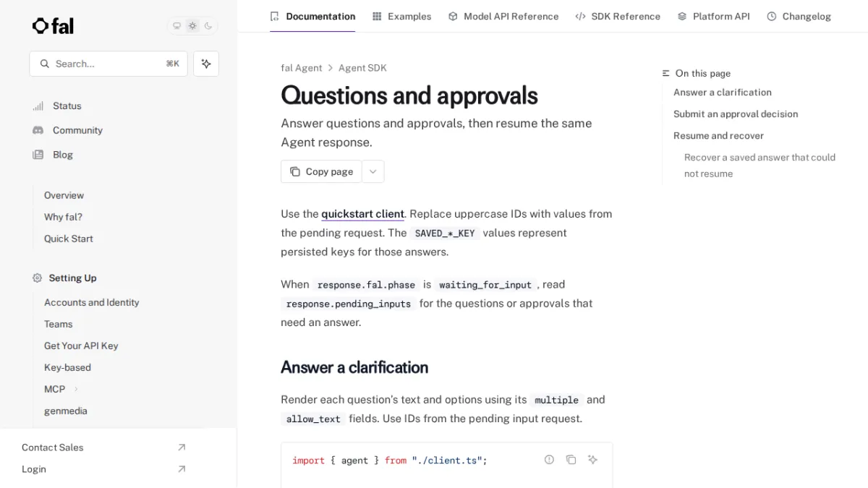Viewport: 868px width, 488px height.
Task: Click Agent SDK breadcrumb
Action: pos(362,68)
